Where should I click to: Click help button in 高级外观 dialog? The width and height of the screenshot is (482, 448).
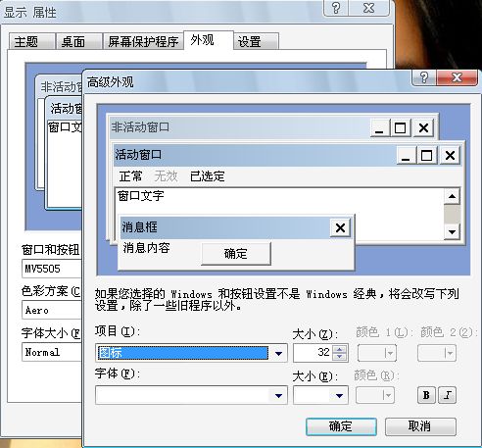pyautogui.click(x=424, y=77)
